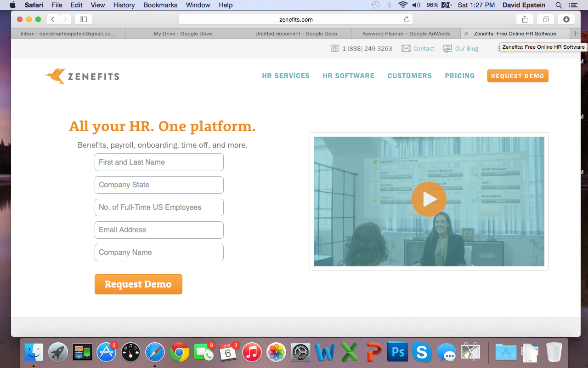Screen dimensions: 588x368
Task: Click the zenefits.com address bar
Action: pos(296,19)
